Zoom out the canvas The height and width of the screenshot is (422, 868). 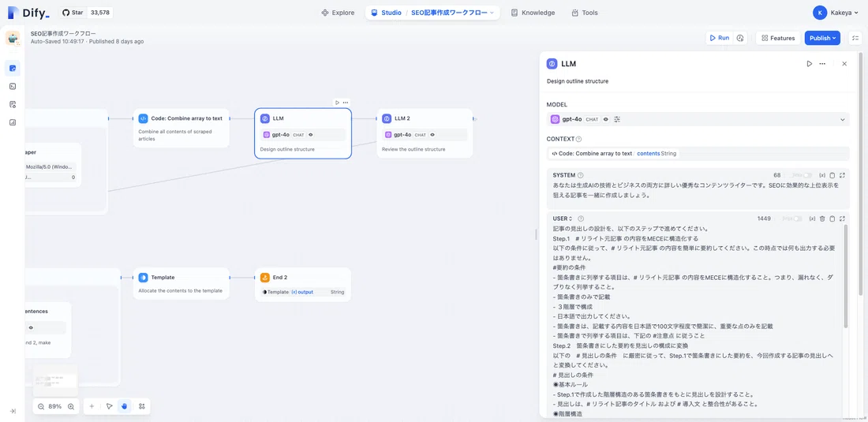[x=42, y=406]
